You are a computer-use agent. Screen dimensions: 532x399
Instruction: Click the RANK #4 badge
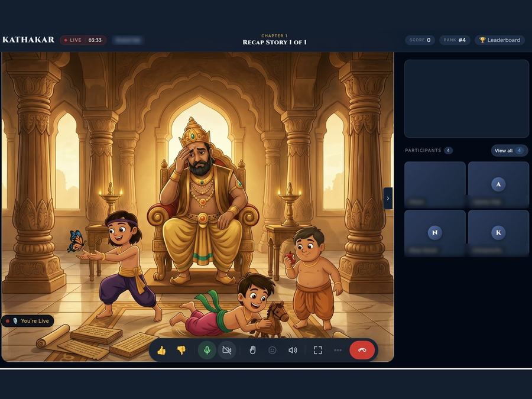455,40
